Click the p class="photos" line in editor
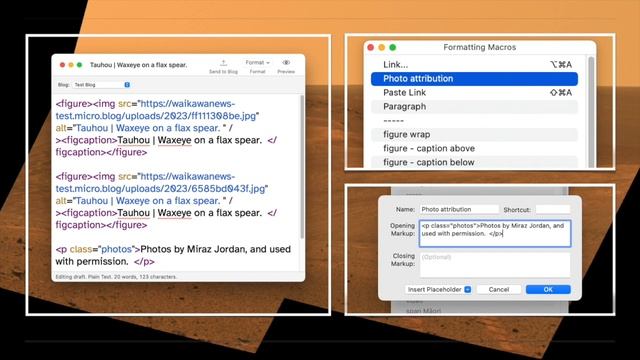Image resolution: width=640 pixels, height=360 pixels. 173,255
